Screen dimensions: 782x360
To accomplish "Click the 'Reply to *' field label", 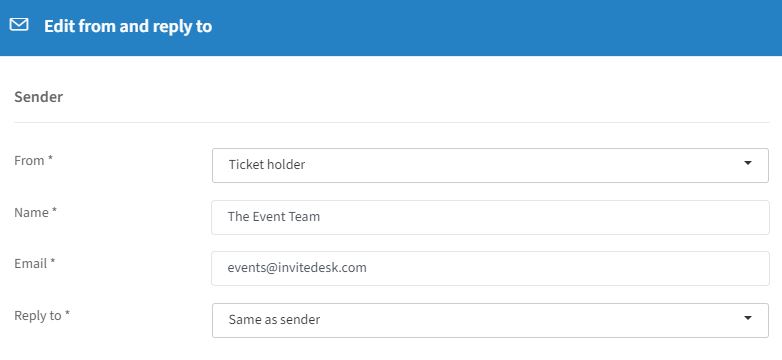I will click(x=42, y=316).
